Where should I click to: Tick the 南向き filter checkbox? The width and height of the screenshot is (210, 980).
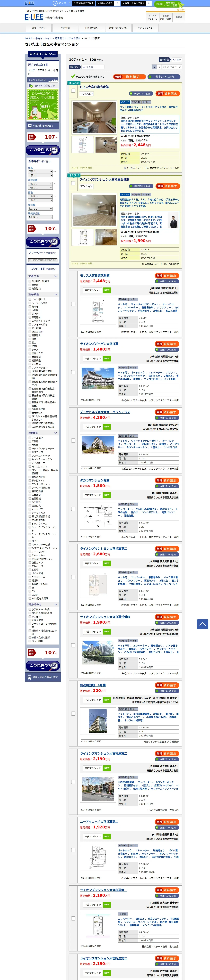click(x=30, y=307)
